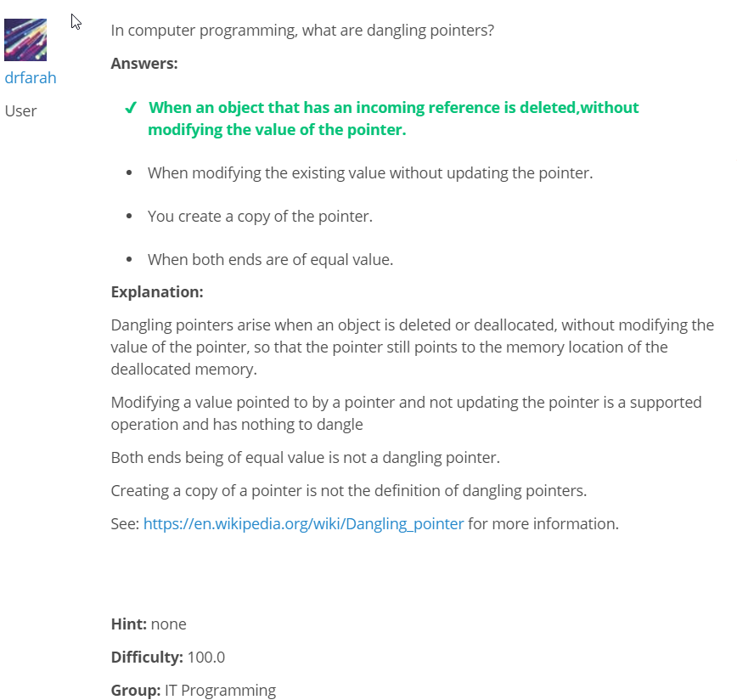Click the 'Hint: none' line
This screenshot has width=737, height=700.
tap(149, 624)
